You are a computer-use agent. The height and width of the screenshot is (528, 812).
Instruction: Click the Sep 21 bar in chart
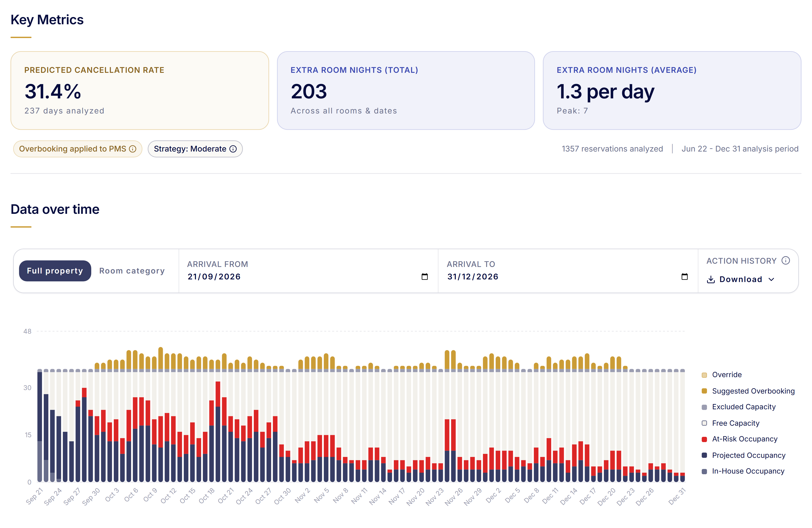(40, 425)
